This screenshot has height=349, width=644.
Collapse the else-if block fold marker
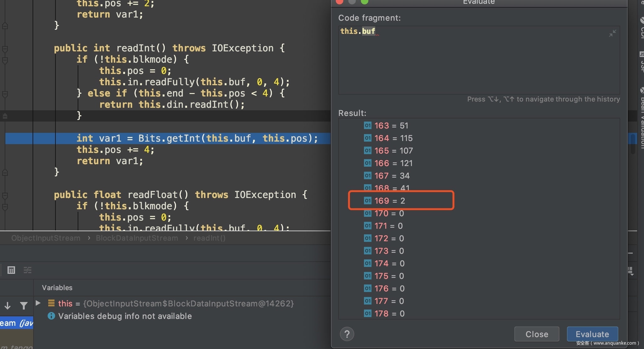click(x=5, y=94)
